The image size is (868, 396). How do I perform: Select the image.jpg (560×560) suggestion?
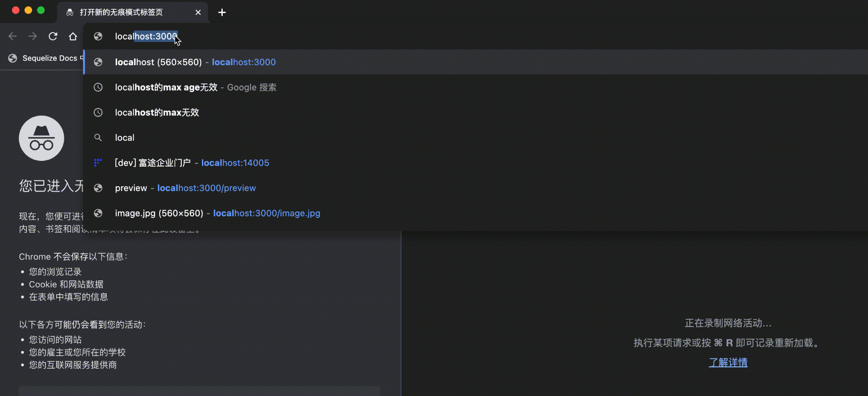pyautogui.click(x=217, y=213)
